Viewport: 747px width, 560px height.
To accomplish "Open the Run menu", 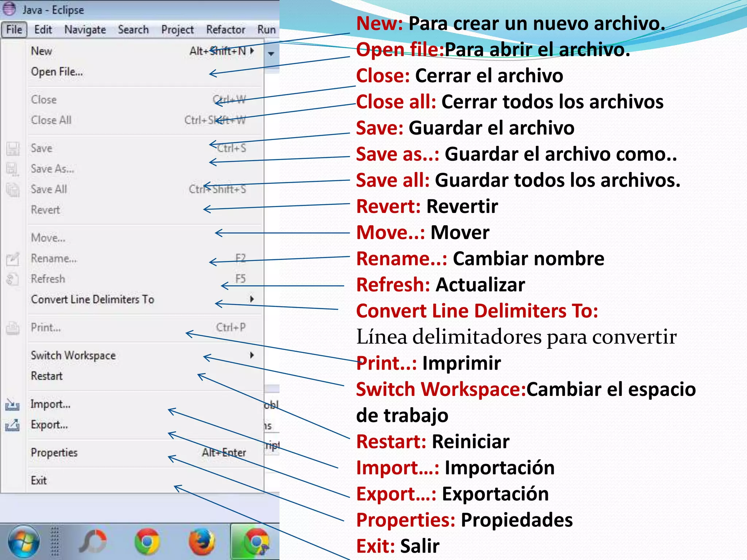I will point(266,30).
